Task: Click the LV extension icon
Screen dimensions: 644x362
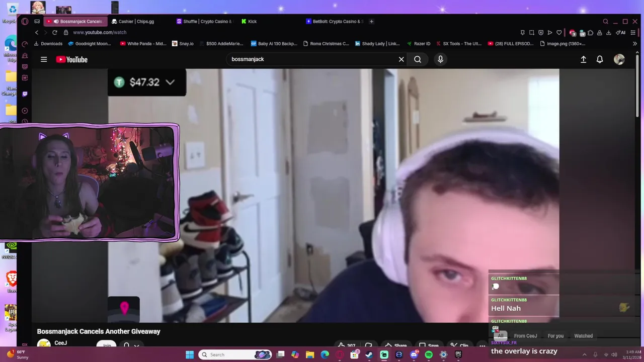Action: click(582, 33)
